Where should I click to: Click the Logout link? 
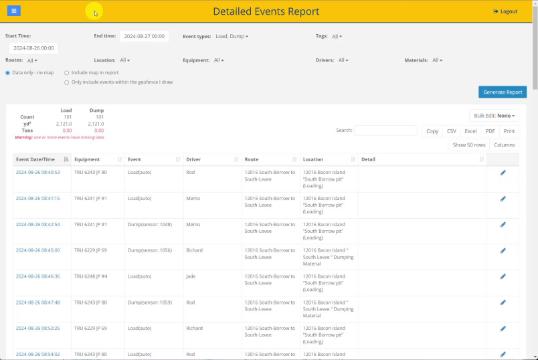[x=505, y=11]
